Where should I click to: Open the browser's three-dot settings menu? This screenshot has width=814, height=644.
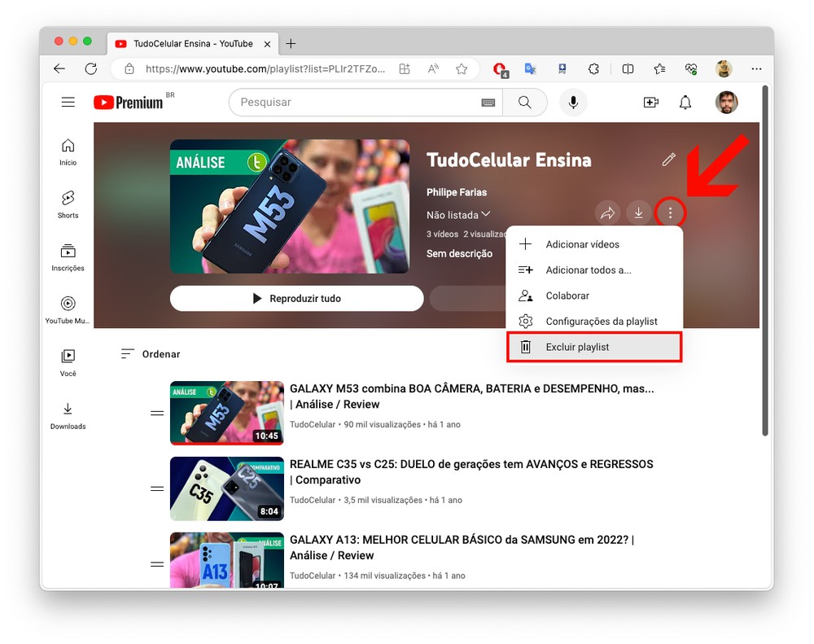[x=756, y=69]
